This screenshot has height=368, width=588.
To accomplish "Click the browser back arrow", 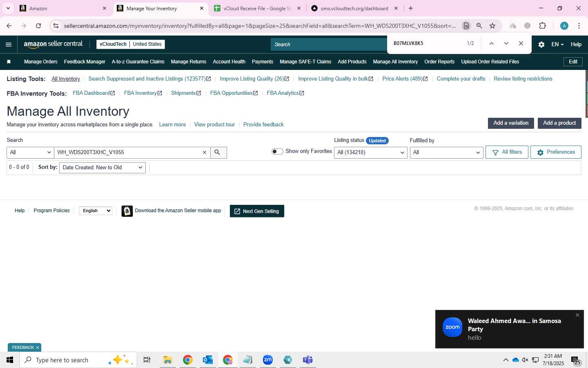I will coord(9,26).
